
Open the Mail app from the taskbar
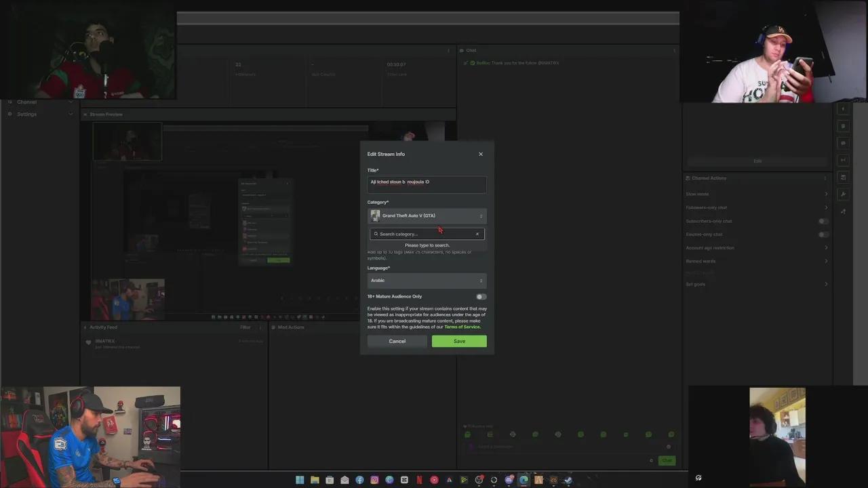[x=344, y=480]
